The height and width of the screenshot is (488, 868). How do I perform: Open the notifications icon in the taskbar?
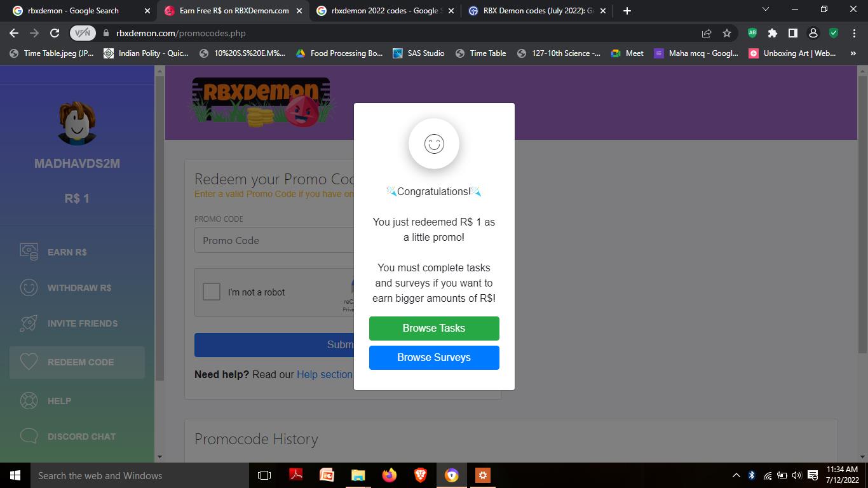pyautogui.click(x=813, y=475)
